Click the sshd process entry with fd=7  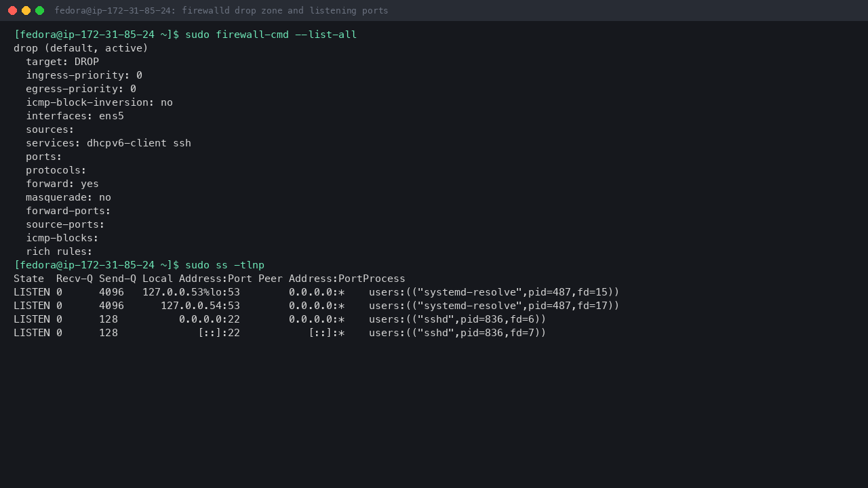(458, 333)
